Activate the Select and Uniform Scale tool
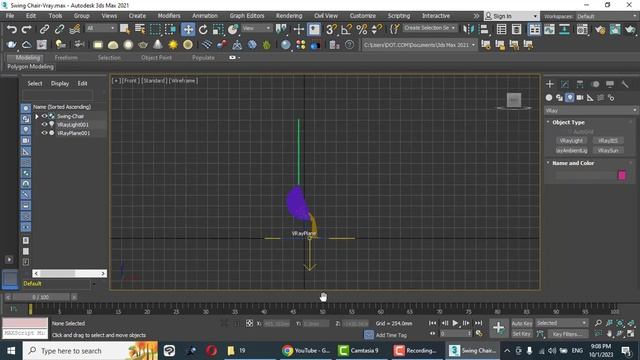Image resolution: width=640 pixels, height=360 pixels. (218, 29)
